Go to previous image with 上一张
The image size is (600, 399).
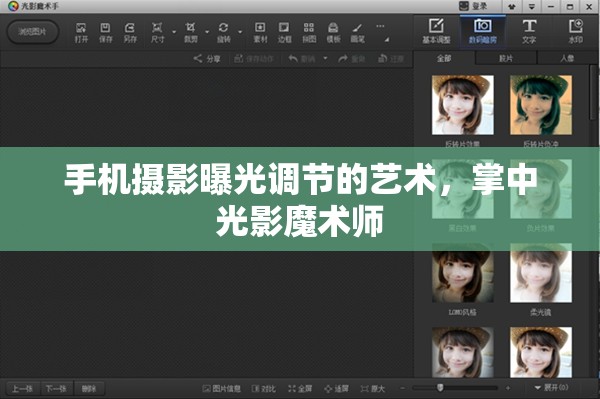coord(22,389)
